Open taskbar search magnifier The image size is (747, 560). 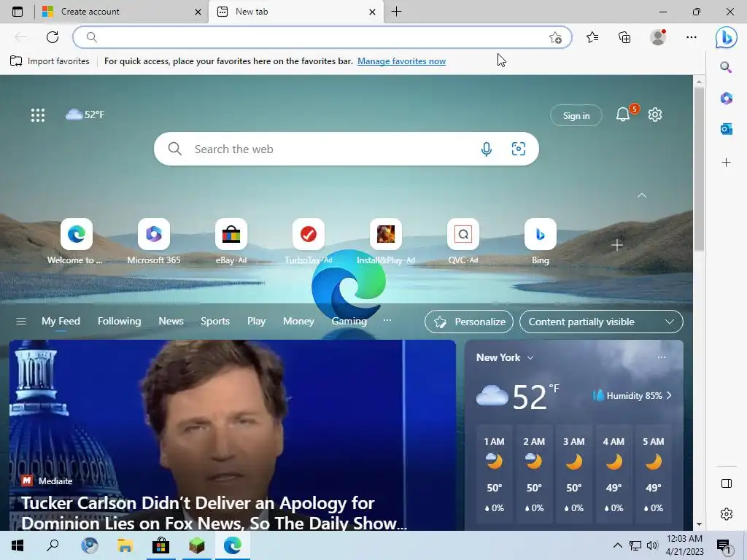point(53,545)
